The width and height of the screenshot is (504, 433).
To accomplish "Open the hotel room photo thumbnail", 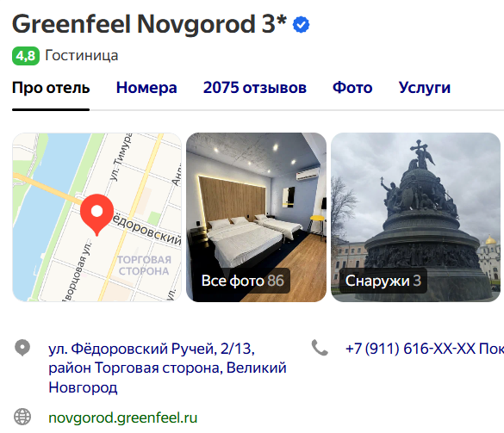I will click(256, 217).
